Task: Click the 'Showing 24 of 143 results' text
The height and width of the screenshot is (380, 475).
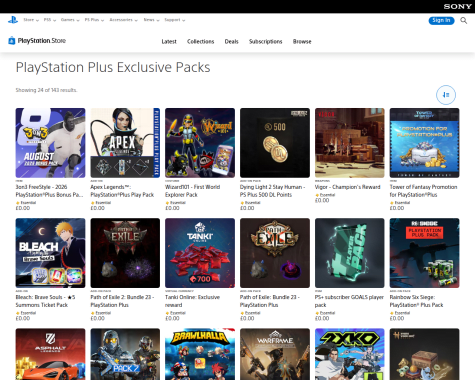Action: click(46, 90)
